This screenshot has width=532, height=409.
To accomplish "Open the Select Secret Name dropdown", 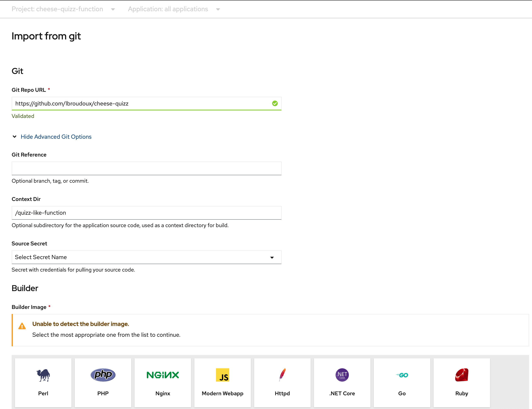I will [146, 257].
